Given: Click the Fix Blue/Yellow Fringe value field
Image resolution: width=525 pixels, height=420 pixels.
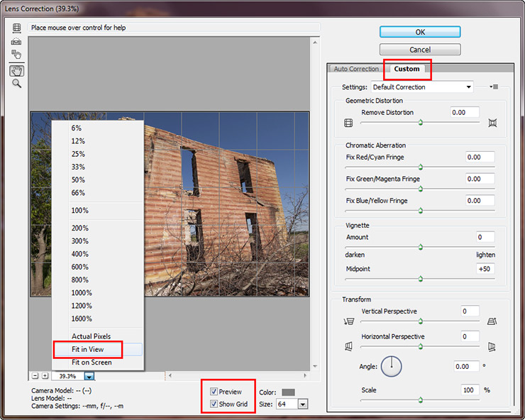Looking at the screenshot, I should click(x=480, y=201).
